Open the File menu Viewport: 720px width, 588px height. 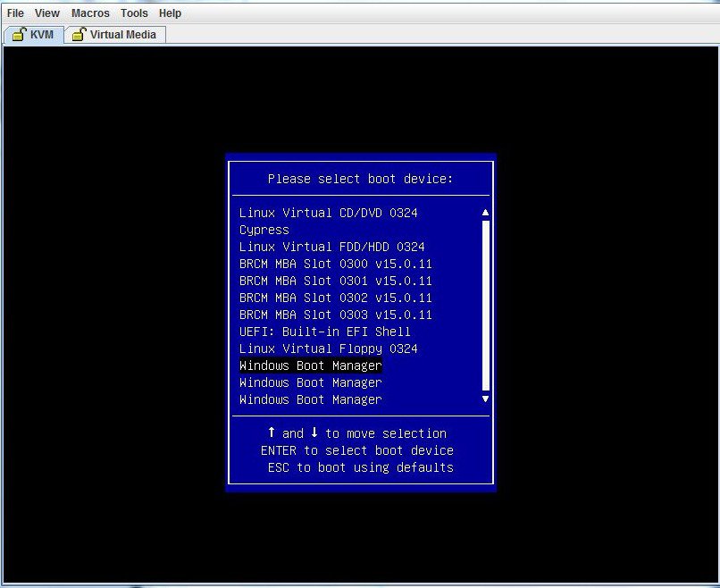(15, 13)
